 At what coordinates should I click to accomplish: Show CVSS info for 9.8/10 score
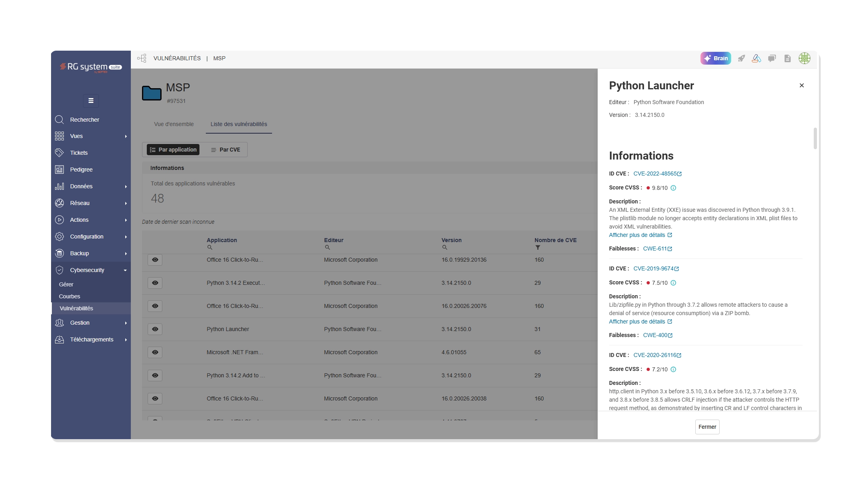(x=673, y=188)
